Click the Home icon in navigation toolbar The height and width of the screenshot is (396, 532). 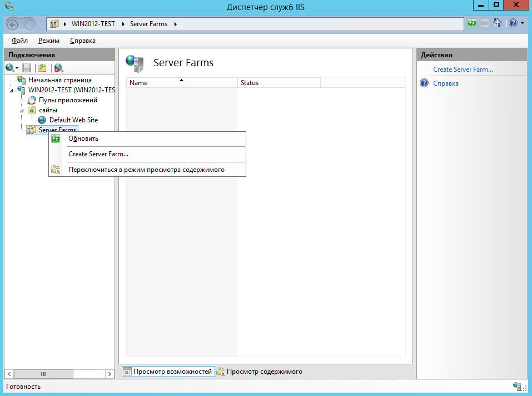point(498,23)
